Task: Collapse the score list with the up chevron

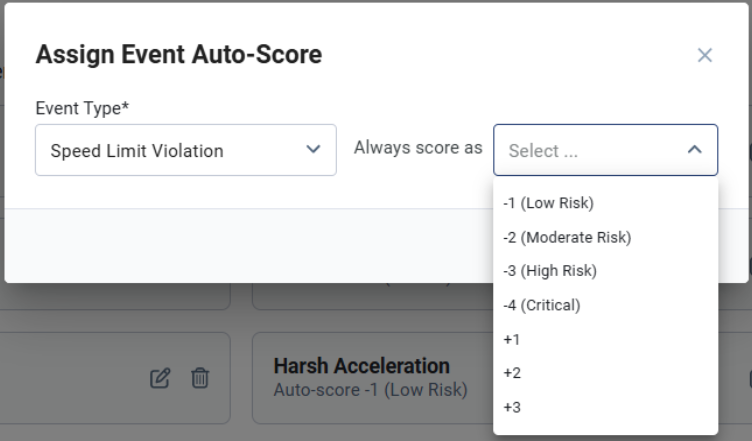Action: coord(694,150)
